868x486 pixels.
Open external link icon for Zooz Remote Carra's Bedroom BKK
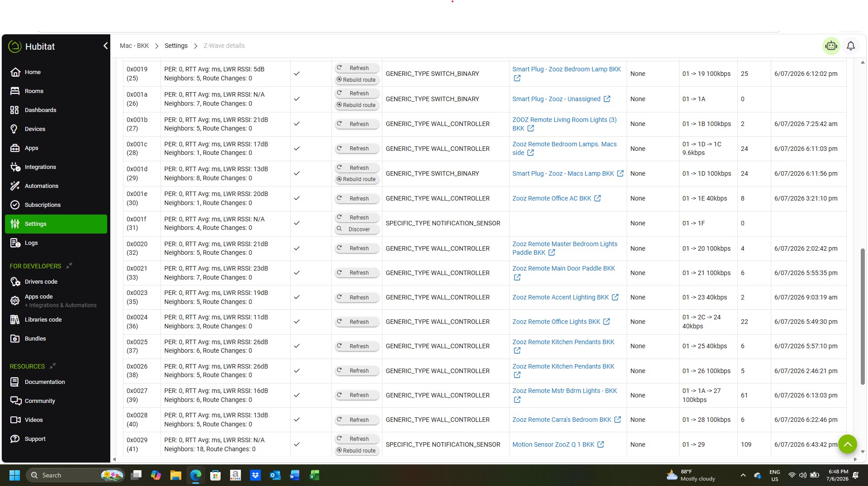618,420
